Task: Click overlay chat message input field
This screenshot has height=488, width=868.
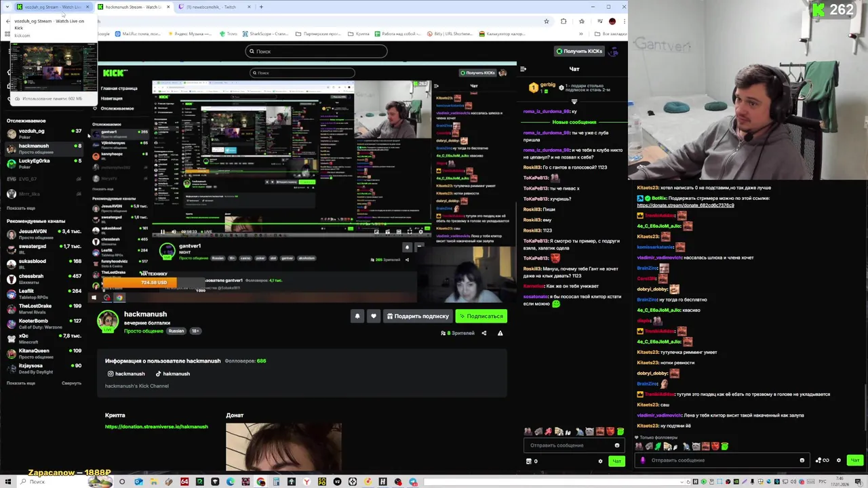Action: point(722,460)
